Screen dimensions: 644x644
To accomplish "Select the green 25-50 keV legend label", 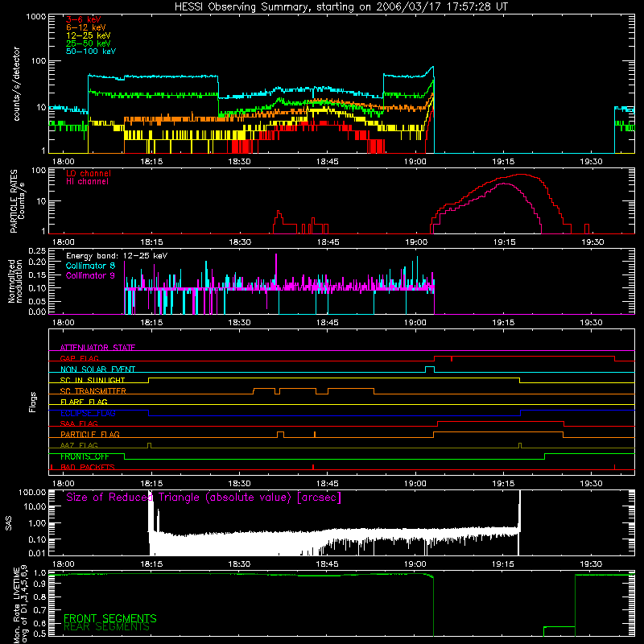I will click(89, 43).
